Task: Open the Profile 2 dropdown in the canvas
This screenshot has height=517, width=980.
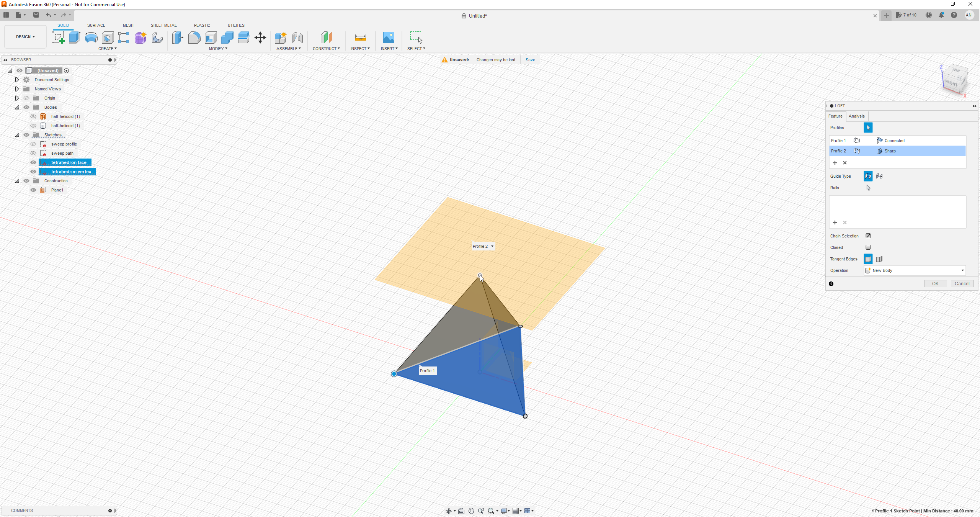Action: [x=492, y=246]
